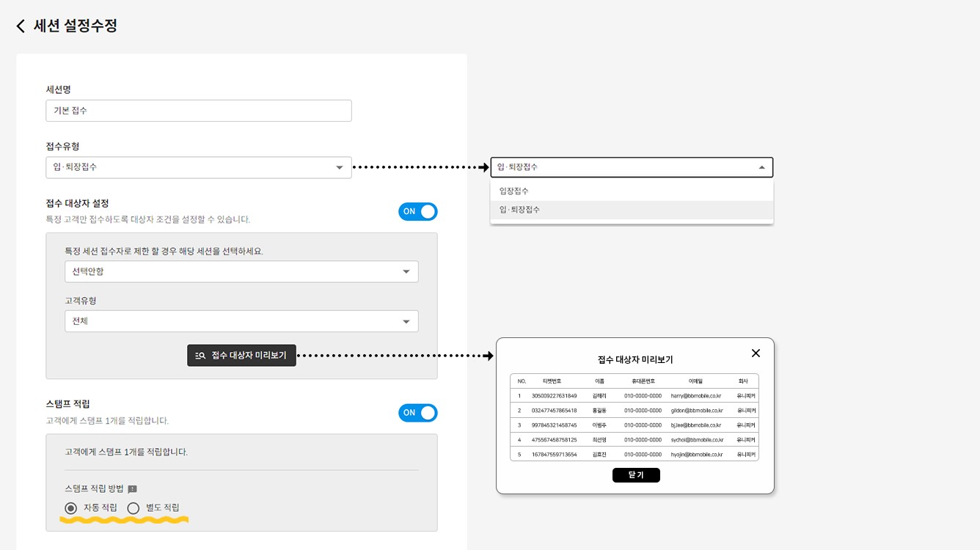Click the search icon in 접수 대상자 미리보기 button
This screenshot has width=980, height=550.
[200, 356]
